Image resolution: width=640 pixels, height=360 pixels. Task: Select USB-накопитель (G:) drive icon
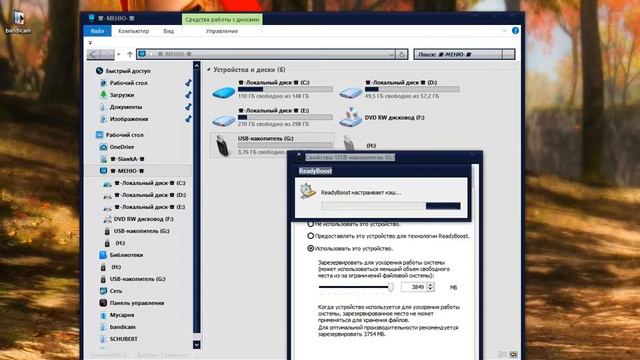pos(222,145)
